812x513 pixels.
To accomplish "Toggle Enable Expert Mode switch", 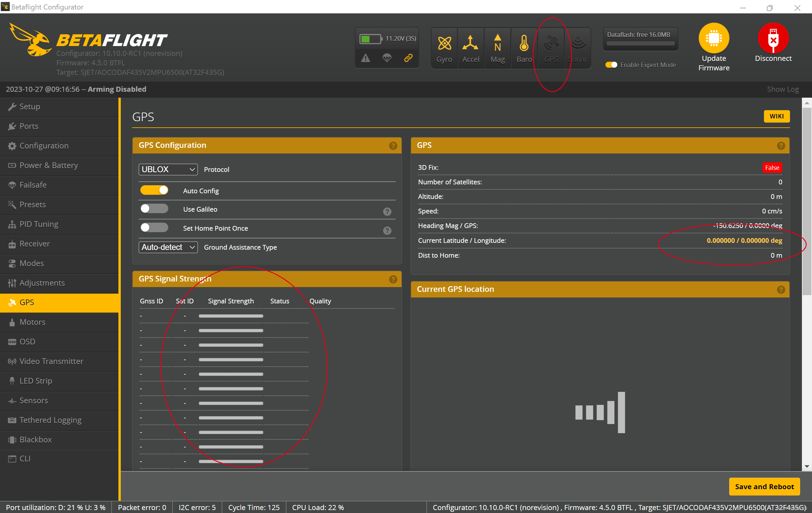I will tap(611, 65).
